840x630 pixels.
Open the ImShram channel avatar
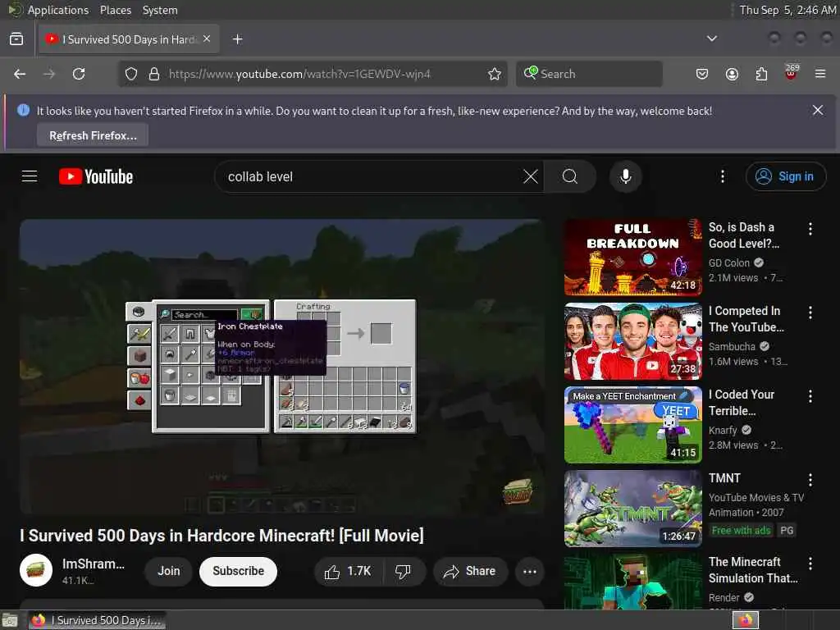pyautogui.click(x=36, y=571)
